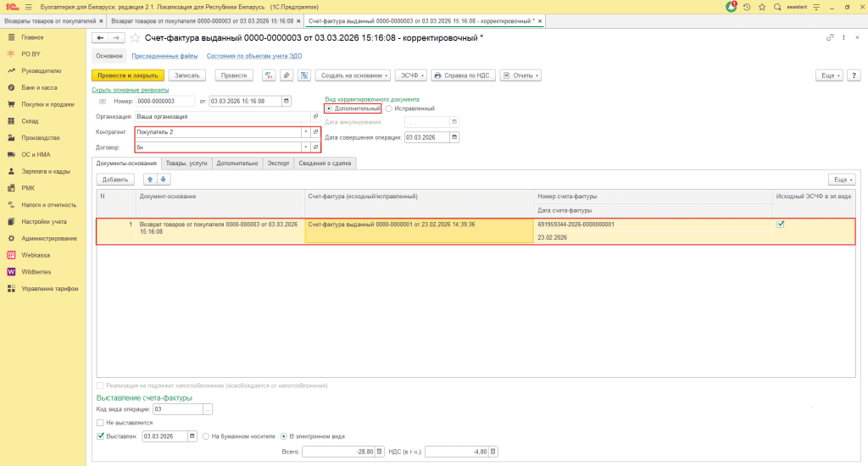The height and width of the screenshot is (466, 868).
Task: Click the get link chain icon
Action: point(830,38)
